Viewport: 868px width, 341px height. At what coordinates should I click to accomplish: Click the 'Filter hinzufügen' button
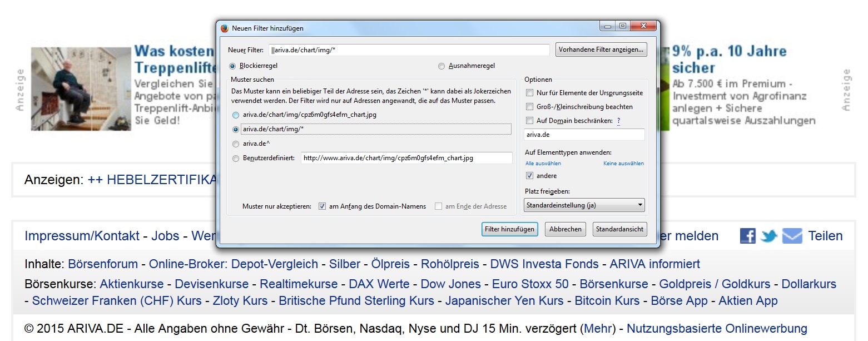coord(509,229)
